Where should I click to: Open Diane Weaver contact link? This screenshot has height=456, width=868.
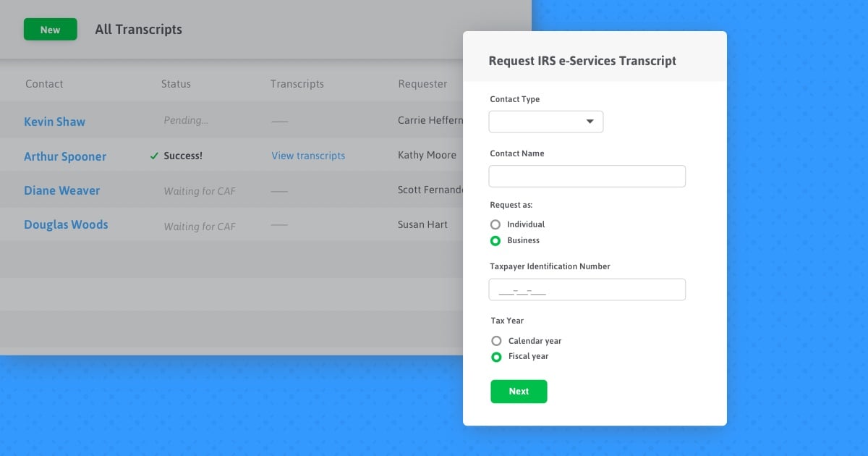pyautogui.click(x=61, y=190)
